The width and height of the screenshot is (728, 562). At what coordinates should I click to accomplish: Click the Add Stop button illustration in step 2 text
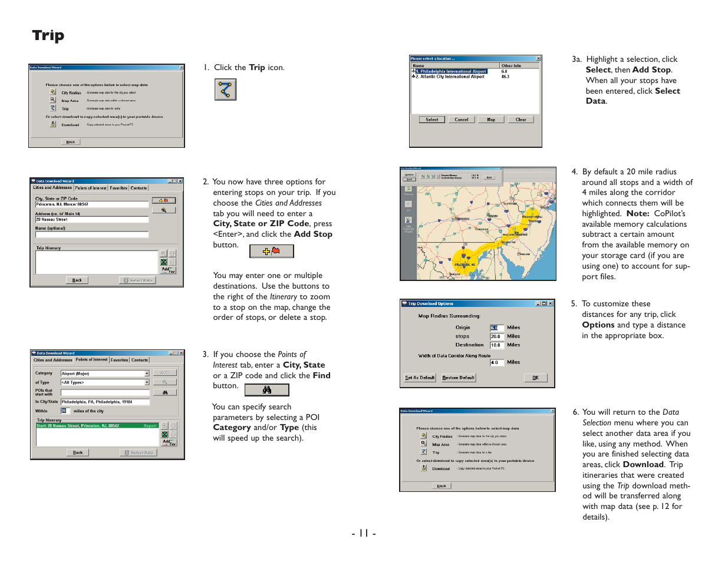click(271, 251)
